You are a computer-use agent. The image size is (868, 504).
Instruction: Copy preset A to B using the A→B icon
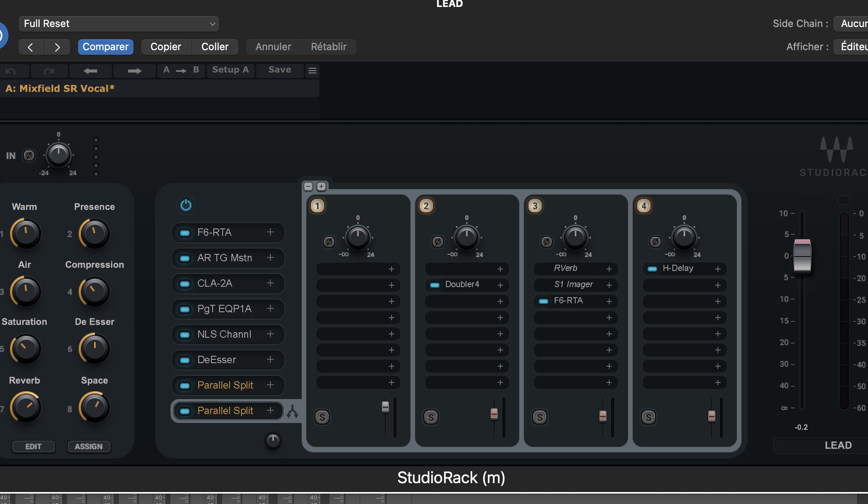tap(181, 70)
